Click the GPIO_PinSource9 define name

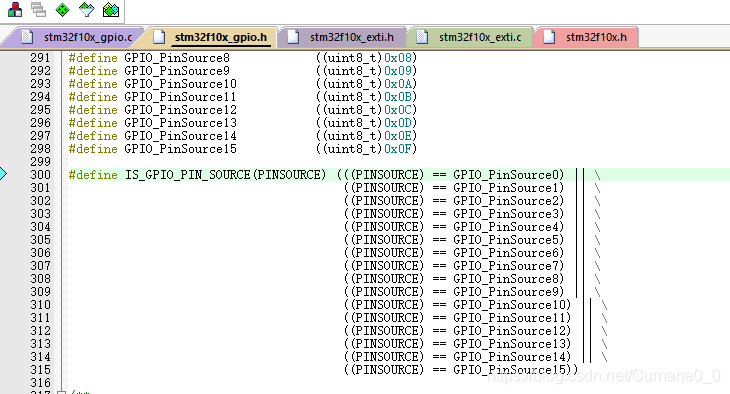177,71
